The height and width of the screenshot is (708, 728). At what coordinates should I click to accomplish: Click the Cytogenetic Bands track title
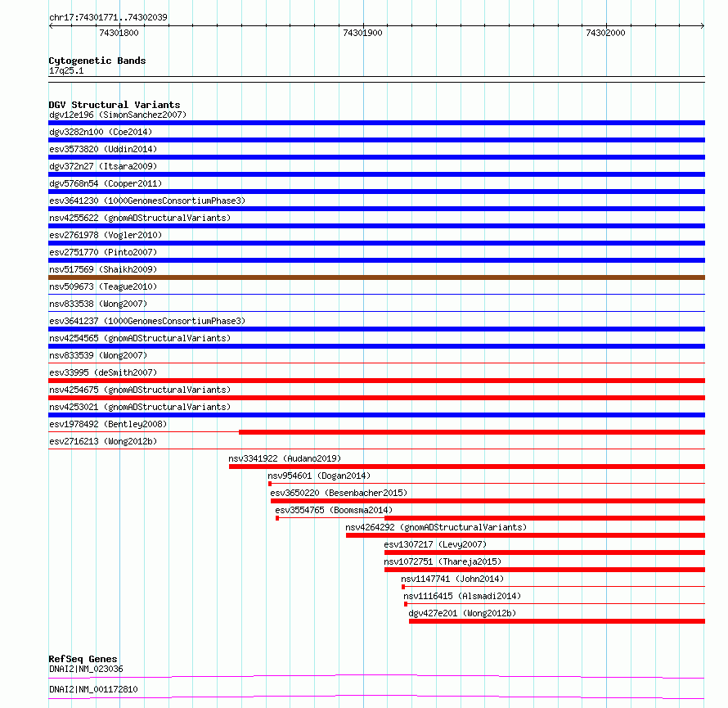[97, 61]
